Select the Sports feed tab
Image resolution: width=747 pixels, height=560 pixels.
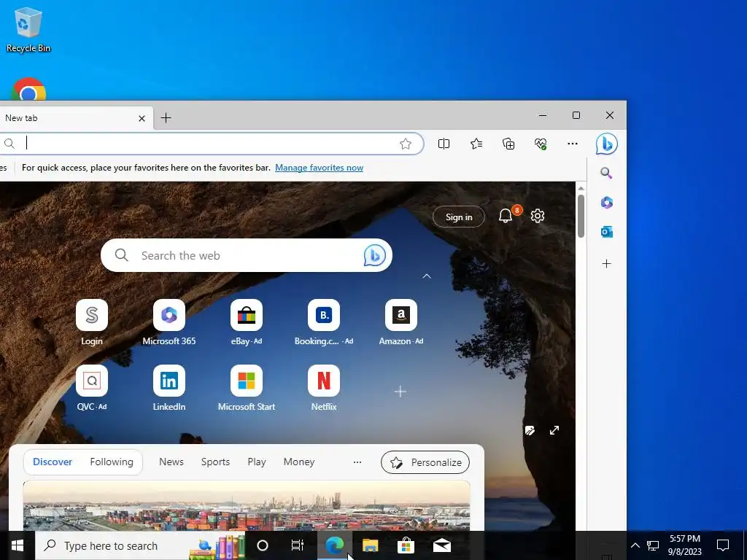[215, 462]
